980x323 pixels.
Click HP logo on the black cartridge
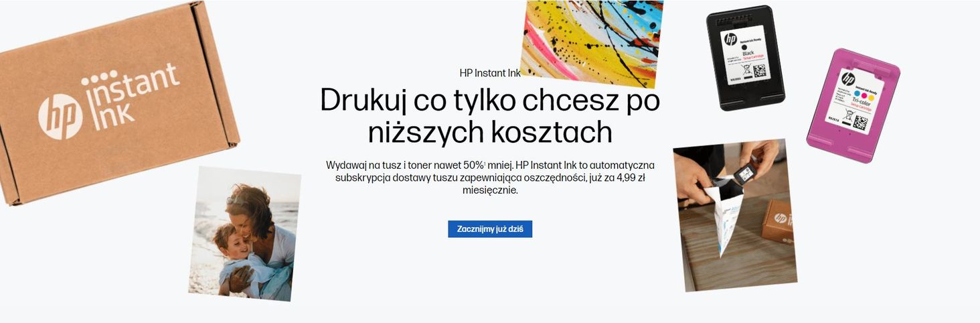click(730, 39)
